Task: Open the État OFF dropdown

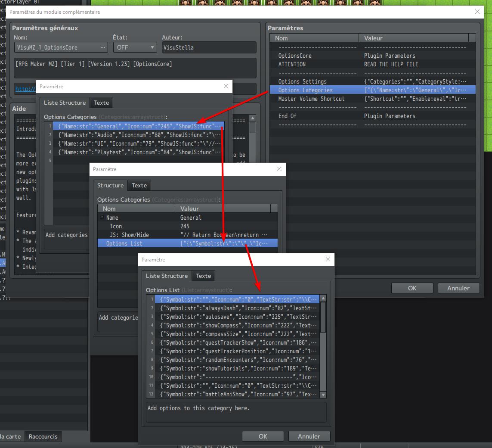Action: 135,47
